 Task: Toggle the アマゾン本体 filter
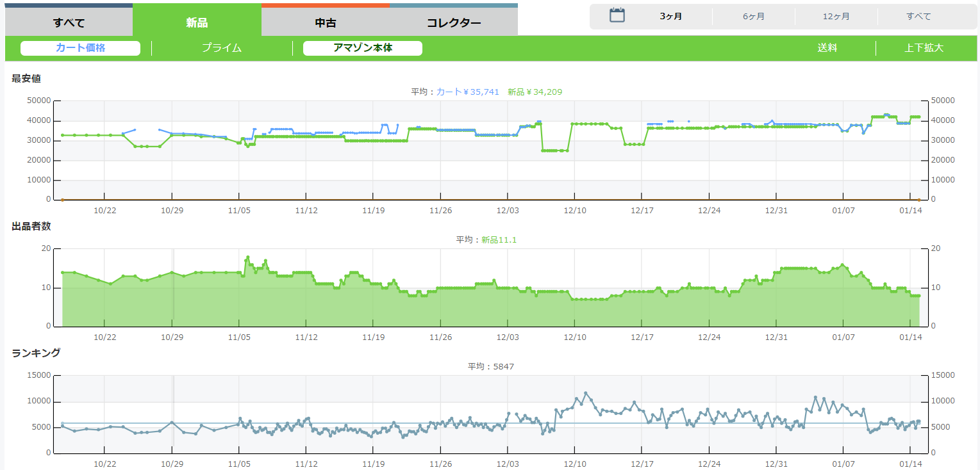click(362, 48)
